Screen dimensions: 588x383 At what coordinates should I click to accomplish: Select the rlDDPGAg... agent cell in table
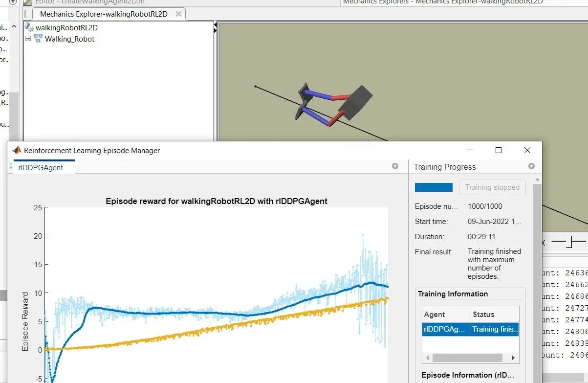click(x=446, y=329)
